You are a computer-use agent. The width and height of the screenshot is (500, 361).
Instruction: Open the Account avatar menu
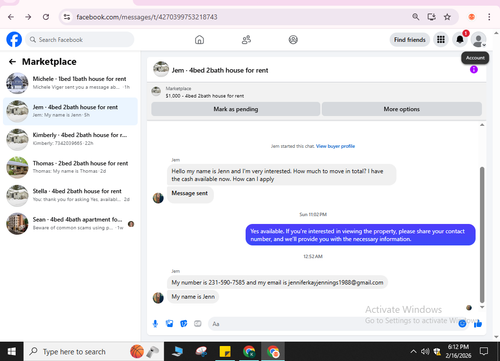(x=478, y=40)
